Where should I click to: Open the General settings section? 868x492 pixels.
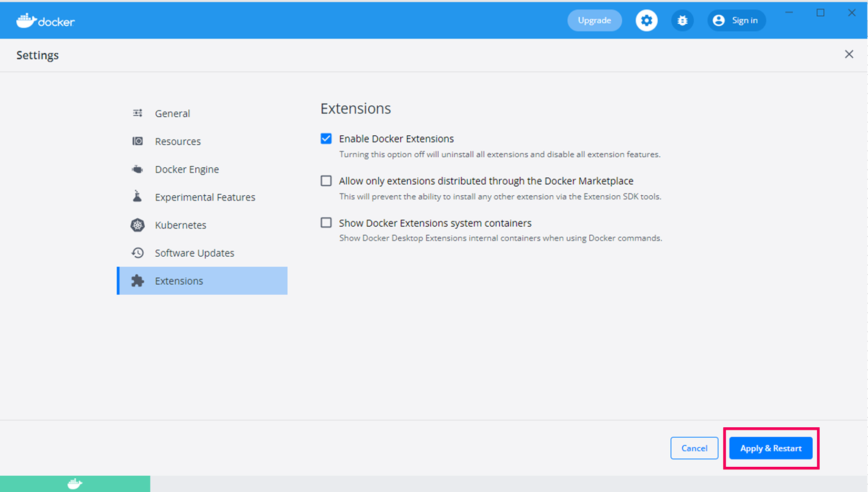tap(202, 113)
